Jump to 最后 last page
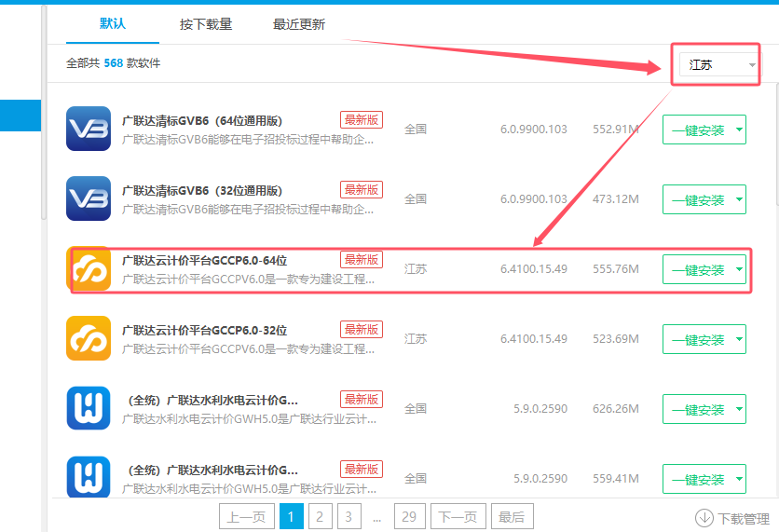779x532 pixels. tap(512, 516)
